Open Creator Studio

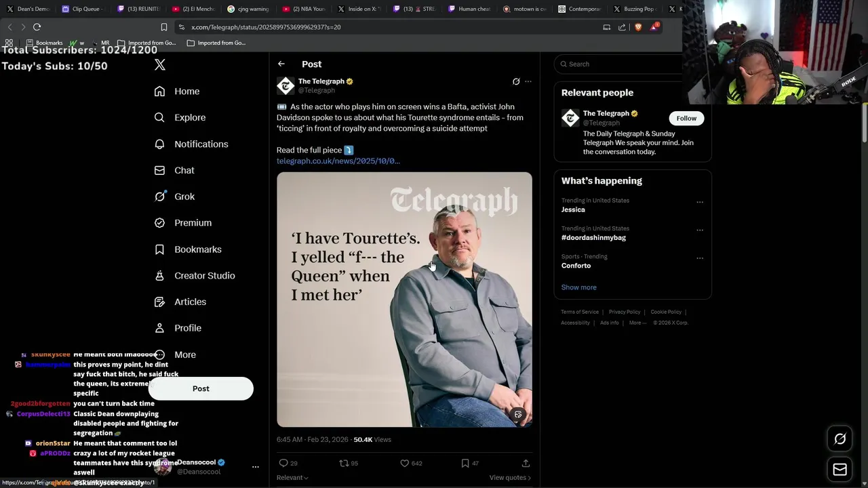[x=195, y=275]
